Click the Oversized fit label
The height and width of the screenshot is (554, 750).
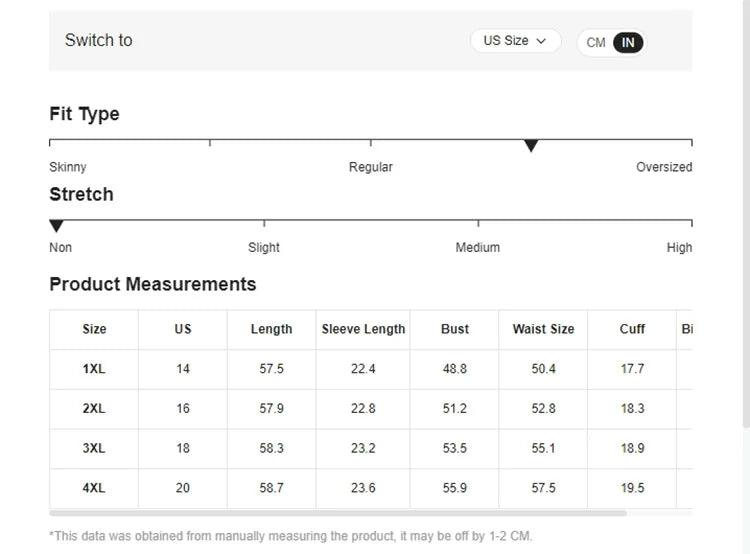[x=664, y=167]
